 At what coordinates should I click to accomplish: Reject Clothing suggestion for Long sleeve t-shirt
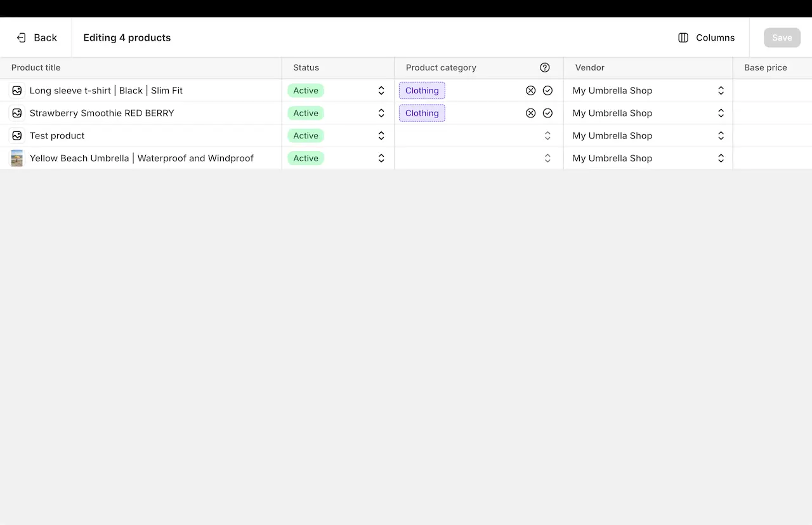click(x=530, y=91)
